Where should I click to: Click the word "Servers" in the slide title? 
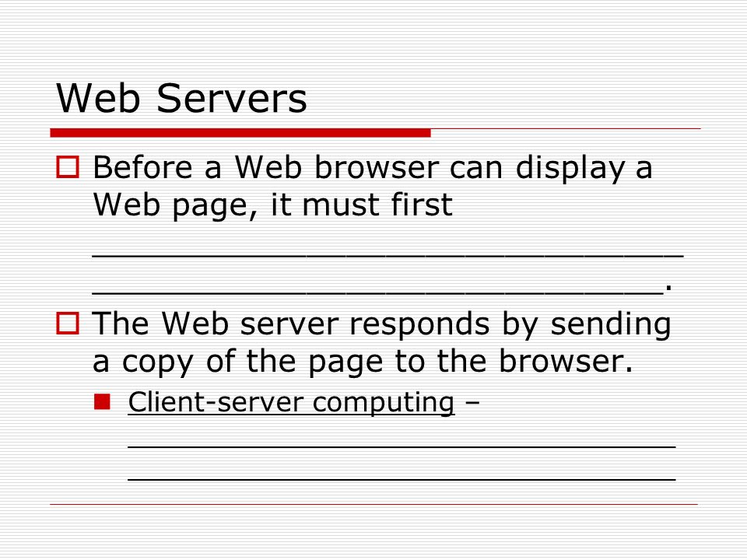pyautogui.click(x=232, y=98)
